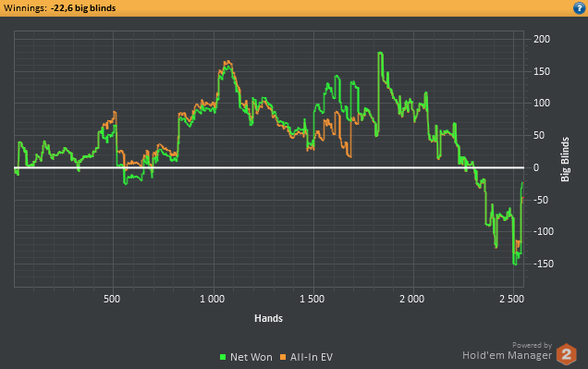Click the 200 y-axis tick label
The width and height of the screenshot is (588, 369).
(x=542, y=39)
